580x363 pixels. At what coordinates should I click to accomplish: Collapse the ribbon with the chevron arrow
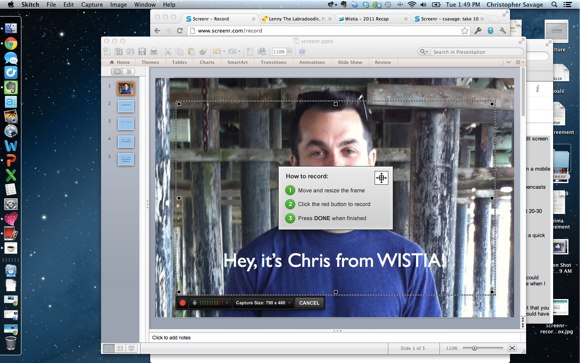click(x=509, y=62)
